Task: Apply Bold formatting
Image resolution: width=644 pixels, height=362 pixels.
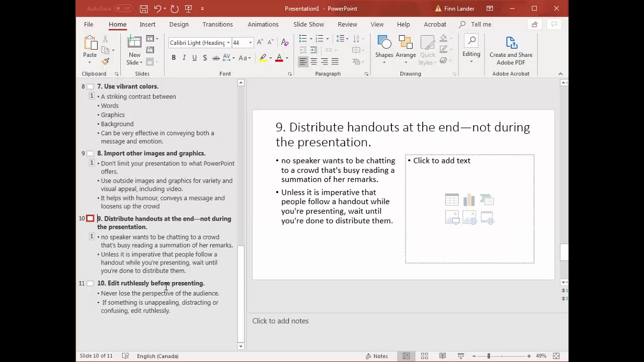Action: tap(174, 58)
